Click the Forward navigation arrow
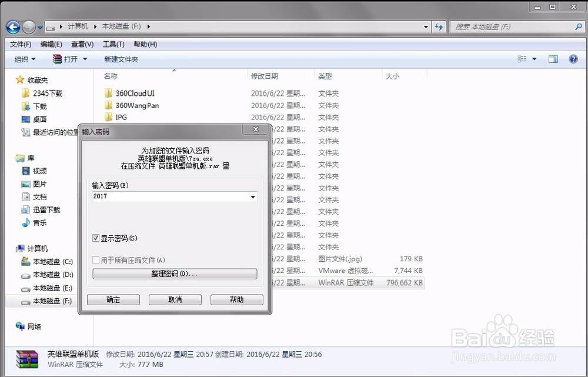Viewport: 588px width, 377px height. click(x=29, y=26)
